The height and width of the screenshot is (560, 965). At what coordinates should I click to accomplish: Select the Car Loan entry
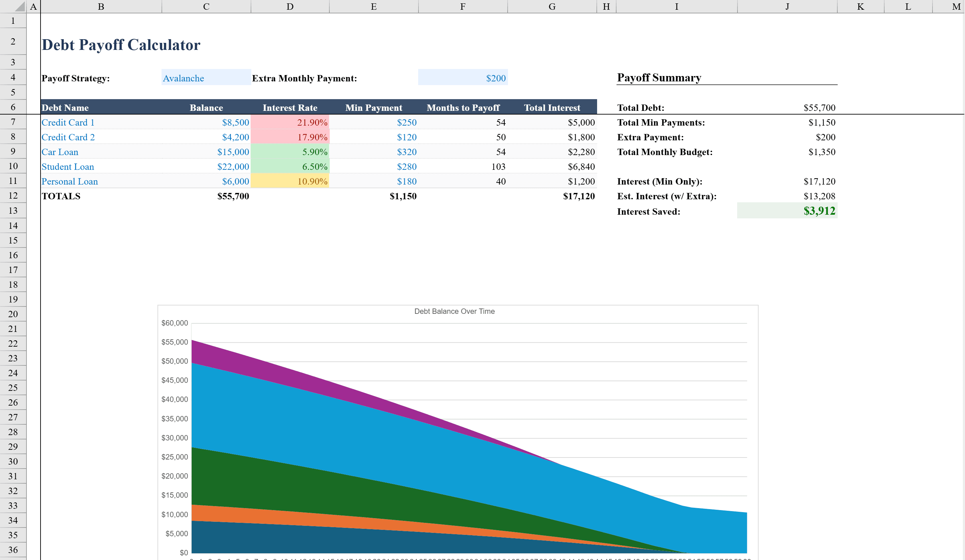pyautogui.click(x=60, y=152)
